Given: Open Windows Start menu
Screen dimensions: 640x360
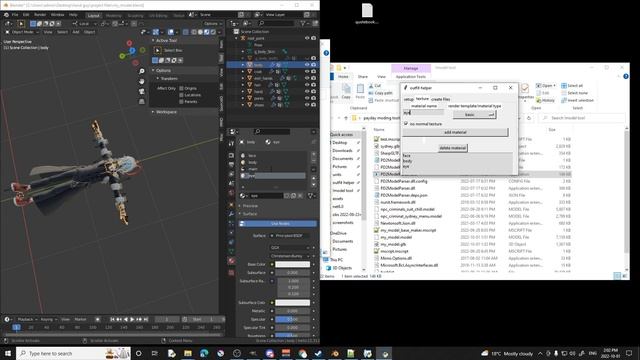Looking at the screenshot, I should coord(8,353).
